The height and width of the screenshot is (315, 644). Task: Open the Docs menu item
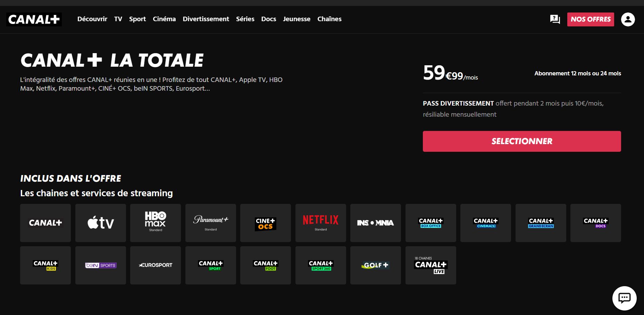[x=269, y=19]
